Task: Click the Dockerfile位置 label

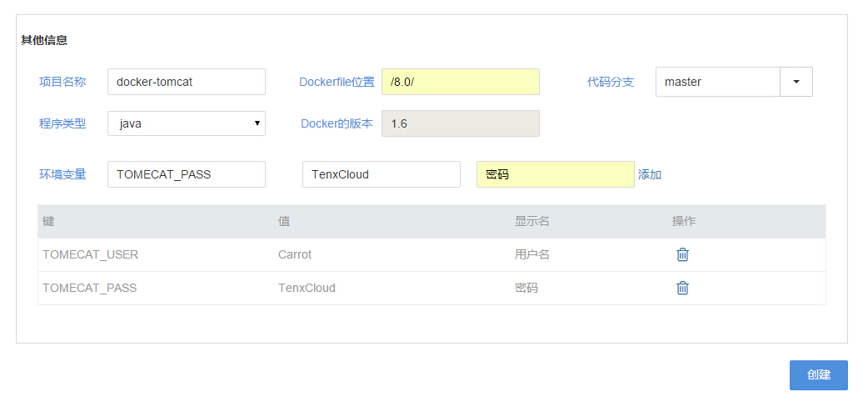Action: [337, 82]
